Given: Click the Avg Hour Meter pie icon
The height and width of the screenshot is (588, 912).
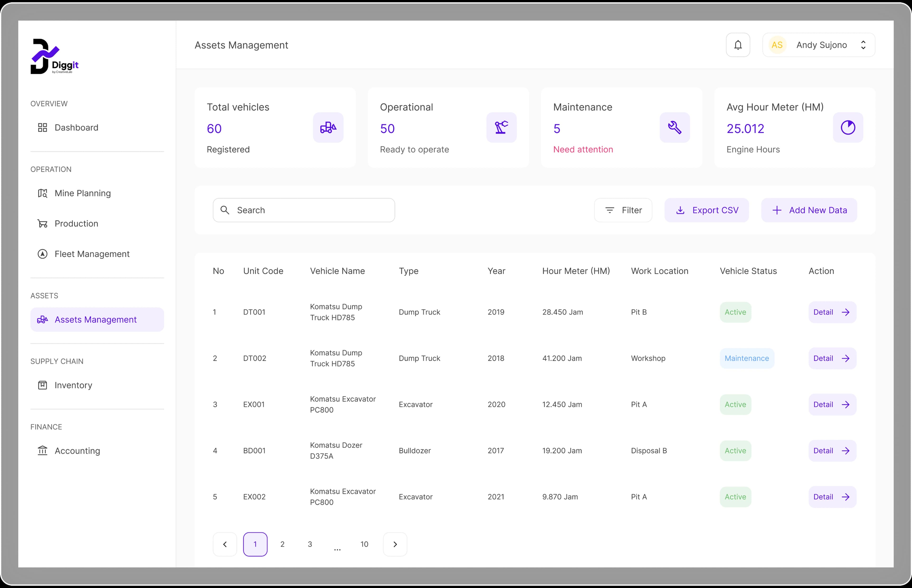Looking at the screenshot, I should 848,127.
